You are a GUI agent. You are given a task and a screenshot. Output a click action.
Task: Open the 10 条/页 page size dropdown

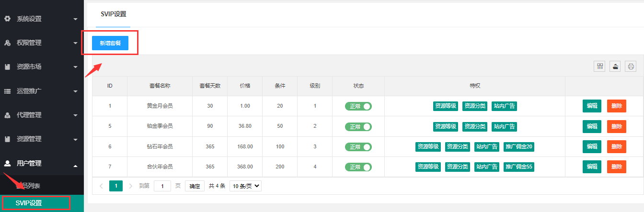(x=245, y=186)
